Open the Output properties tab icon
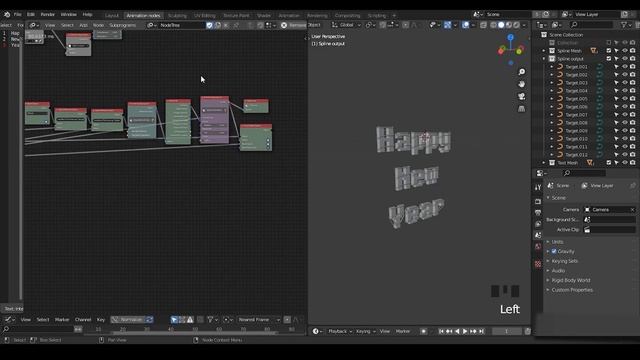The image size is (640, 360). click(538, 213)
